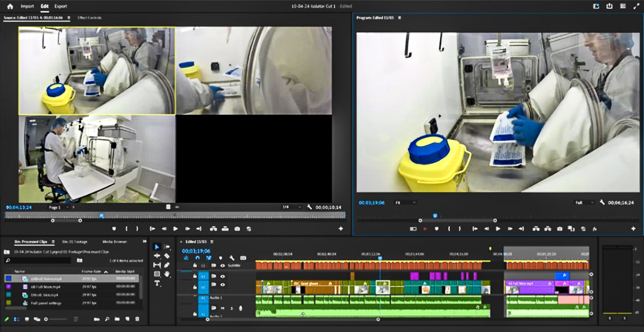Expand the overflow panel tabs chevron

145,241
